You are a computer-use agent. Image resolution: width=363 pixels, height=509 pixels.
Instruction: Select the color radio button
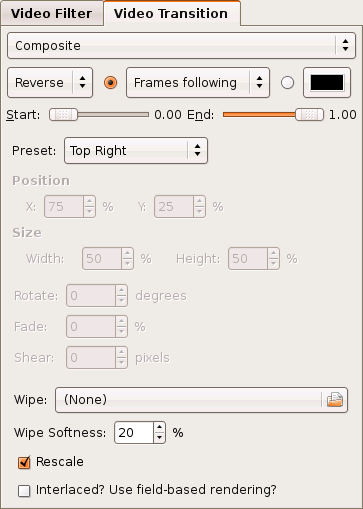pyautogui.click(x=287, y=83)
